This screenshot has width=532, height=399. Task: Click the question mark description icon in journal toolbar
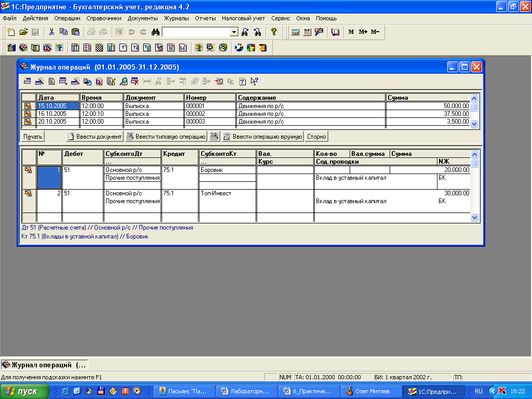tap(243, 81)
